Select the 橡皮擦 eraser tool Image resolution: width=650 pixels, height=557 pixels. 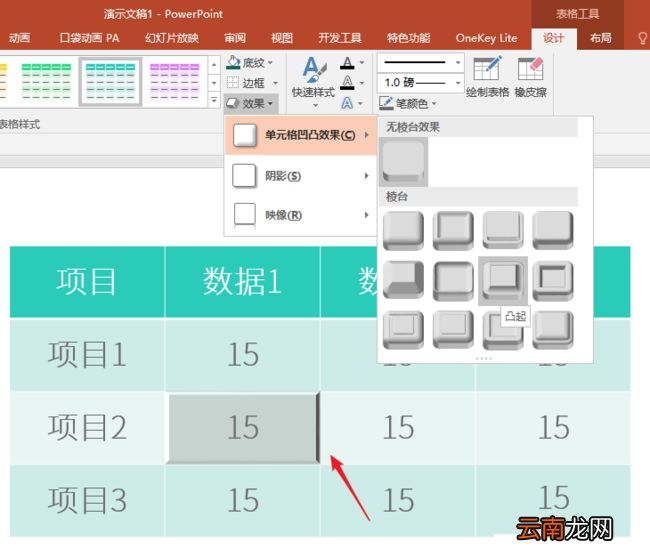click(x=531, y=77)
